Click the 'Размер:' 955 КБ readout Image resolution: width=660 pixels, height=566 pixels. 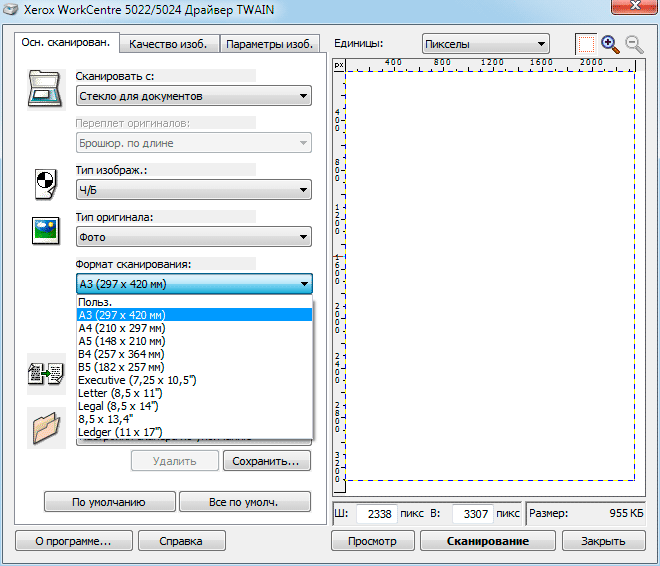pyautogui.click(x=586, y=513)
